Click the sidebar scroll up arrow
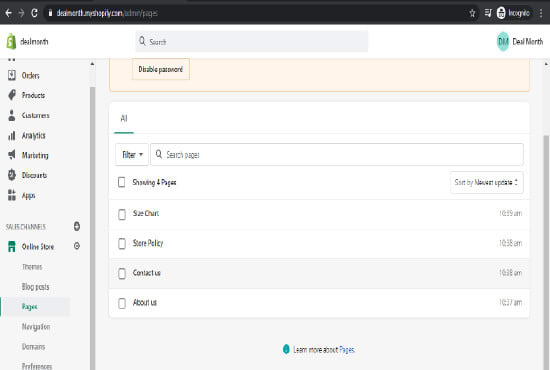This screenshot has width=550, height=370. tap(92, 64)
